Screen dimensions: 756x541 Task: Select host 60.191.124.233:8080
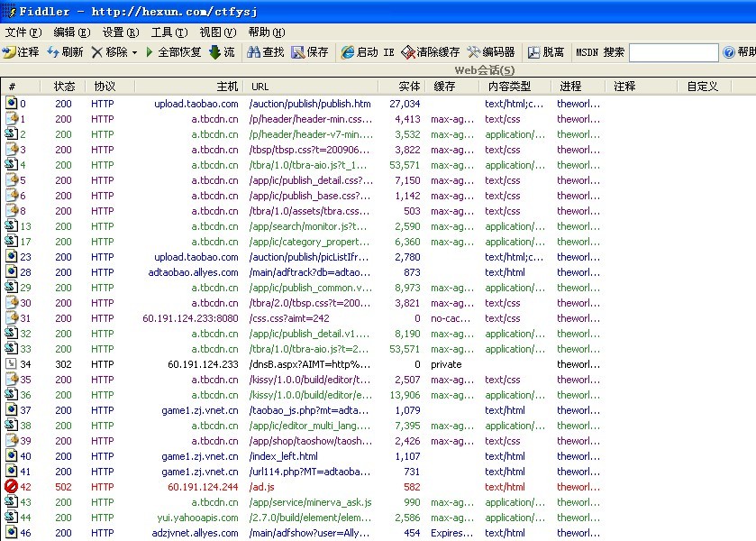click(x=190, y=318)
